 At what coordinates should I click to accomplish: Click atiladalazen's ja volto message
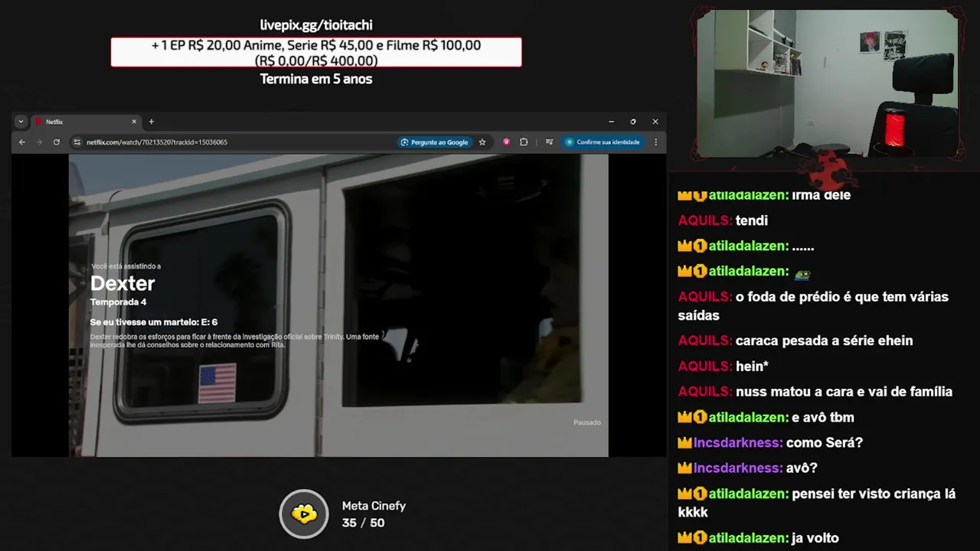(x=815, y=538)
